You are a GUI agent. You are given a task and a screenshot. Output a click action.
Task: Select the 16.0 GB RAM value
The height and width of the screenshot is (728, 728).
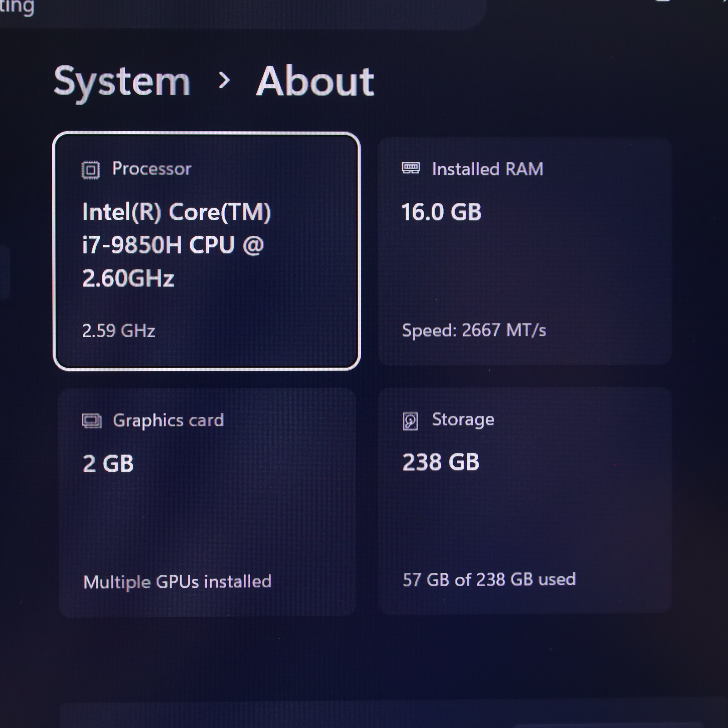[x=441, y=212]
